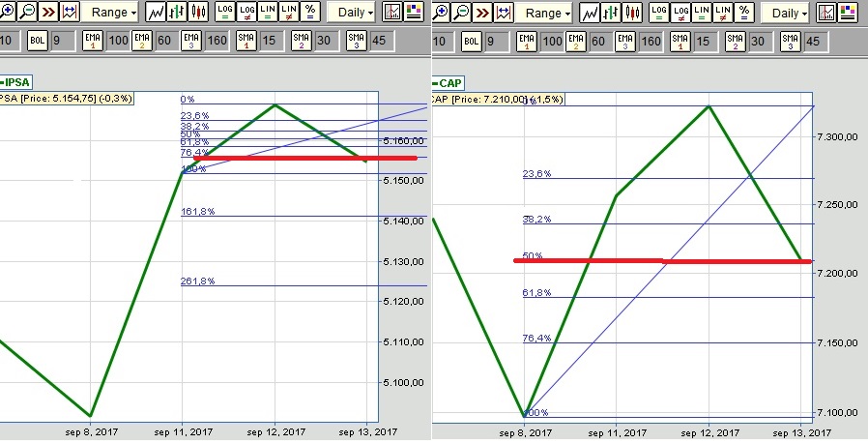This screenshot has width=868, height=444.
Task: Open the Daily interval dropdown in CAP chart
Action: point(785,14)
